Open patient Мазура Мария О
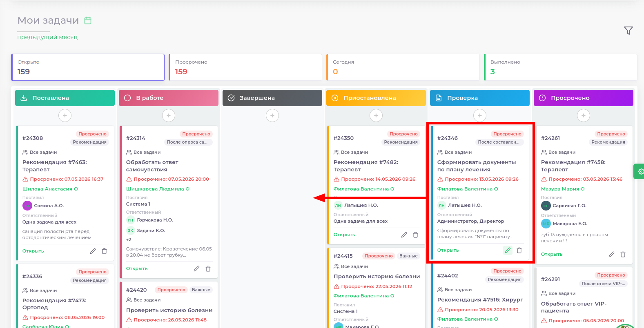Image resolution: width=644 pixels, height=328 pixels. click(x=563, y=189)
